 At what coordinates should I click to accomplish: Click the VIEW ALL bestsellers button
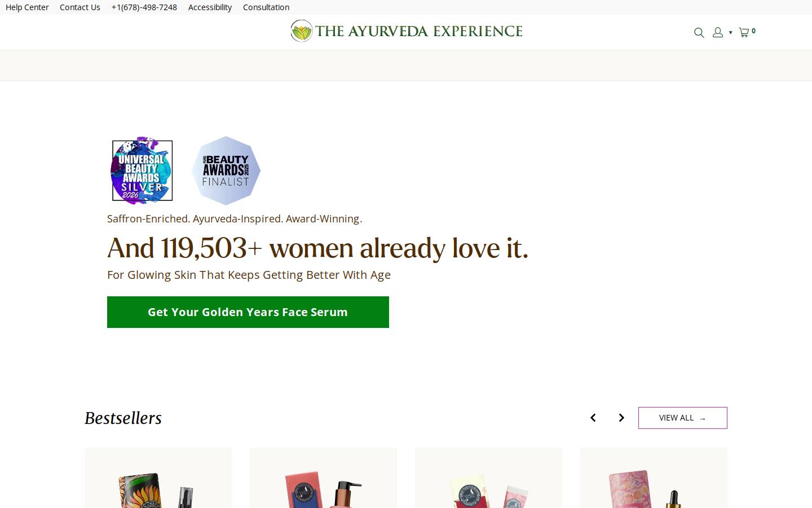click(683, 418)
